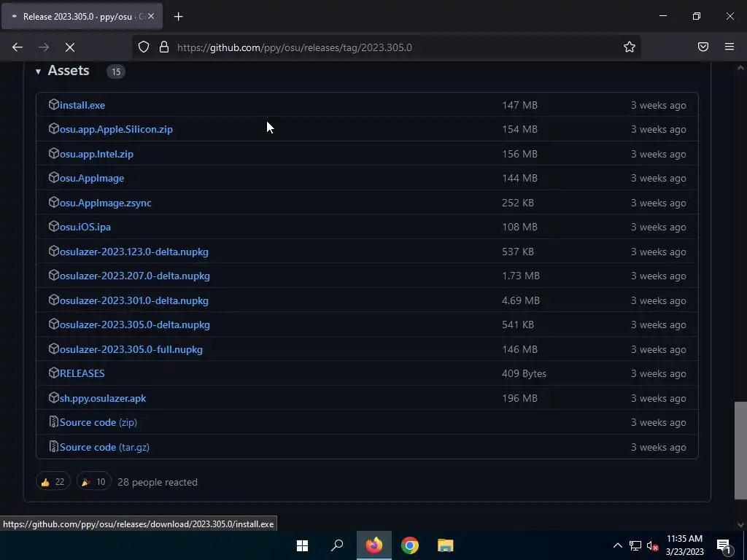Image resolution: width=747 pixels, height=560 pixels.
Task: Download Source code (zip)
Action: pyautogui.click(x=98, y=422)
